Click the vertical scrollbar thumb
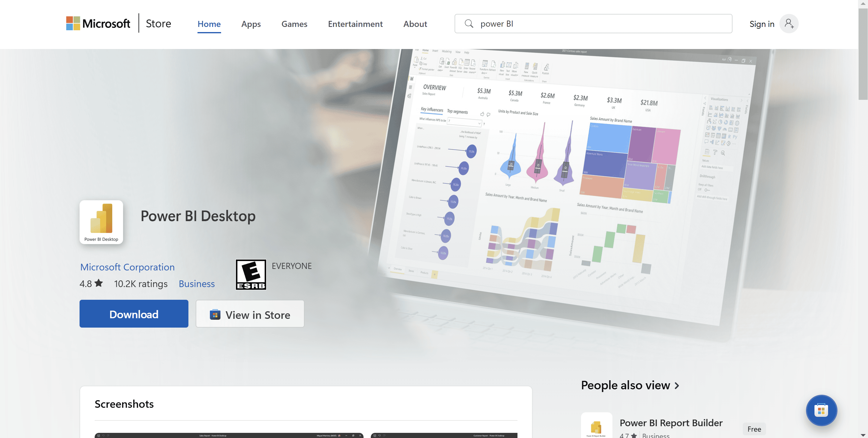The width and height of the screenshot is (868, 438). click(x=863, y=54)
